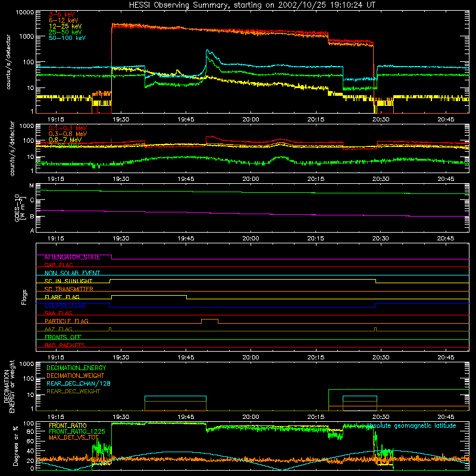Click the PARTICLE_FLAG label
Screen dimensions: 476x476
(x=67, y=321)
